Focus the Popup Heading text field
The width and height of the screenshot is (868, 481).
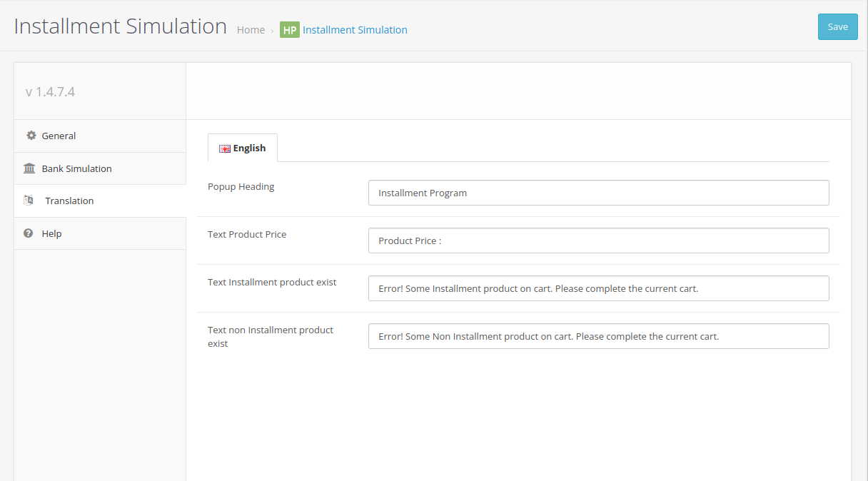click(x=598, y=193)
